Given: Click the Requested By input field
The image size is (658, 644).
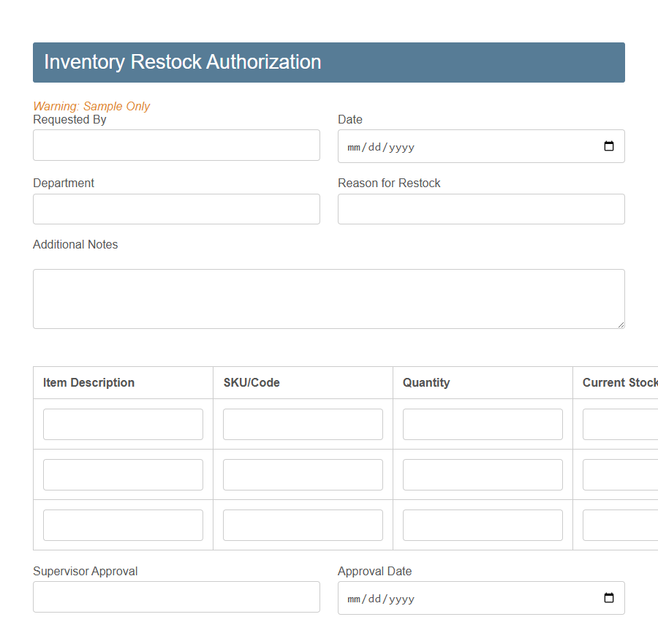Looking at the screenshot, I should 175,145.
